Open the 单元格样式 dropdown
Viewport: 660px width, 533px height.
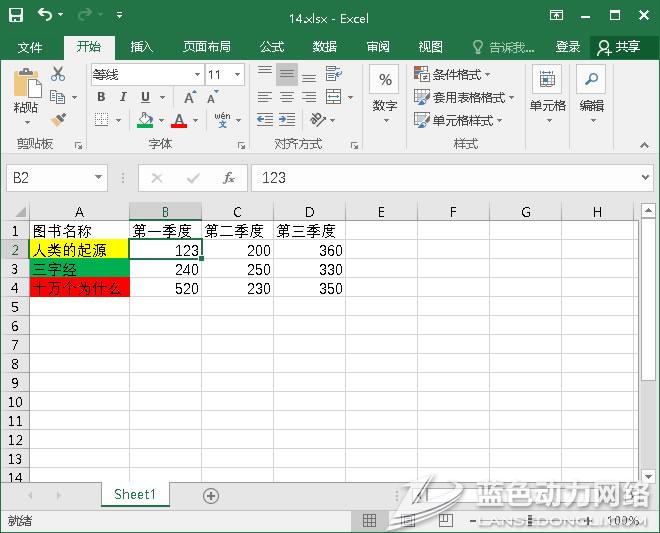tap(458, 120)
